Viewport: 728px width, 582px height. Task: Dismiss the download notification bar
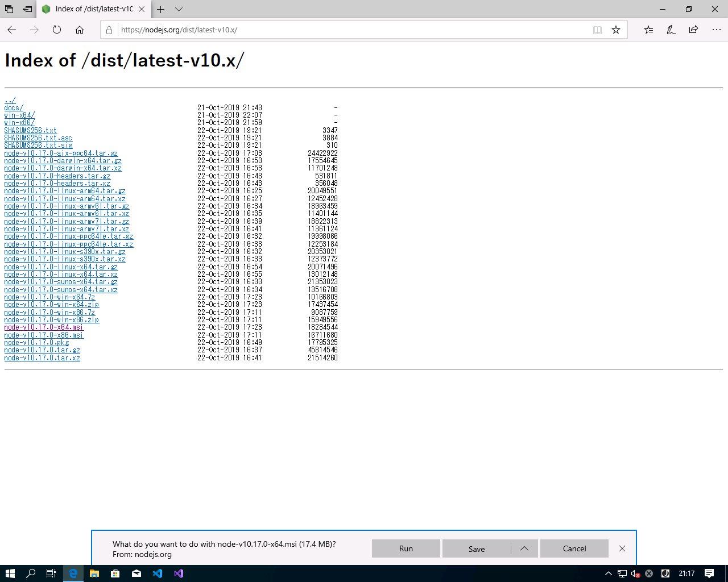622,548
